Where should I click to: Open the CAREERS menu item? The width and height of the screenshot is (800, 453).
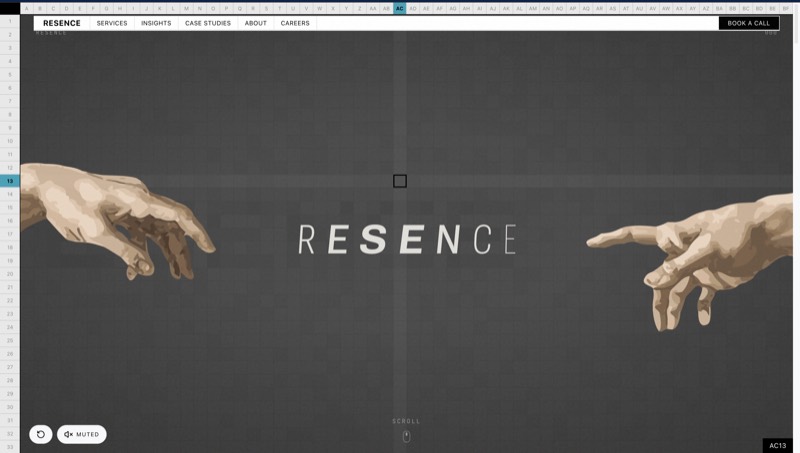[x=295, y=23]
